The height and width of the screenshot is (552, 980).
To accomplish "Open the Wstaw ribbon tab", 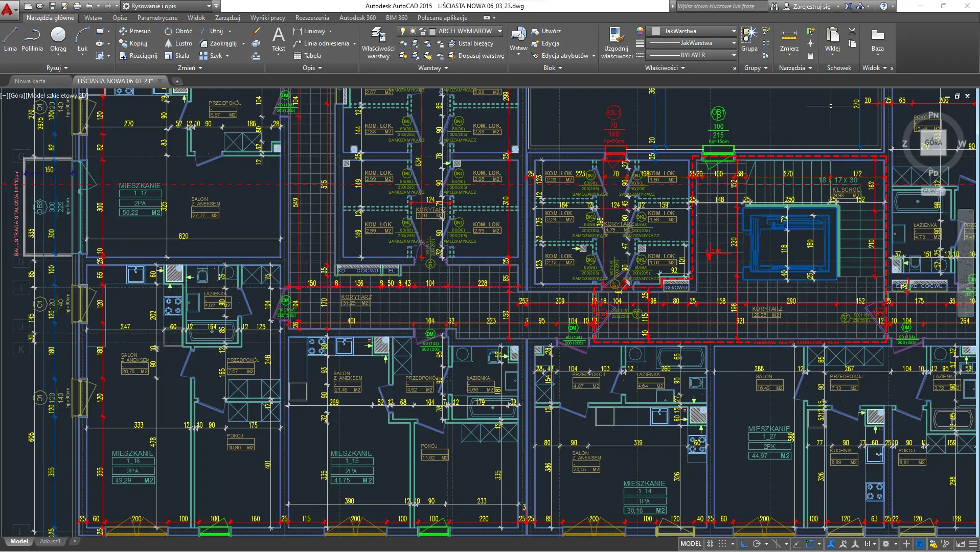I will pos(93,18).
